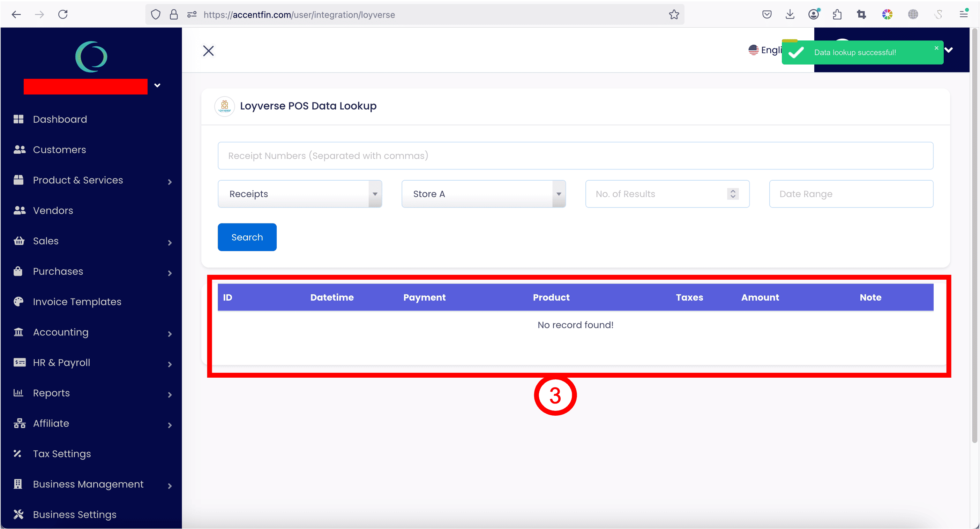Click the Loyverse logo icon in header

coord(224,106)
